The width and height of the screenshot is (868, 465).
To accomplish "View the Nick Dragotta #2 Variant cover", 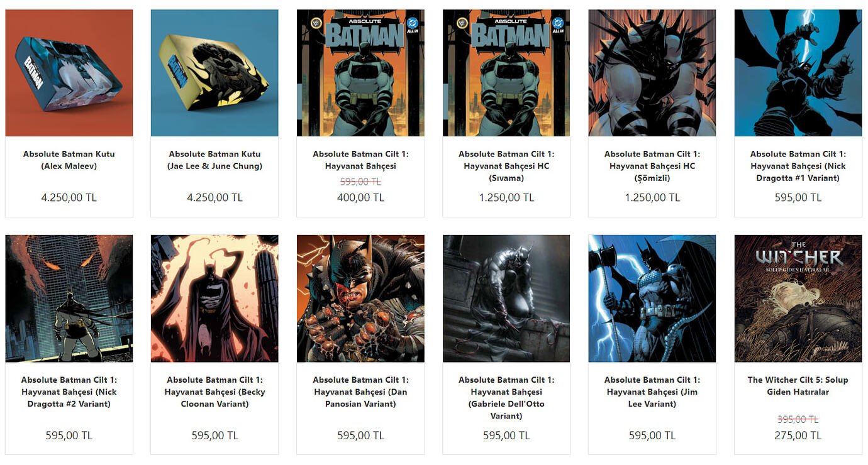I will [x=69, y=298].
